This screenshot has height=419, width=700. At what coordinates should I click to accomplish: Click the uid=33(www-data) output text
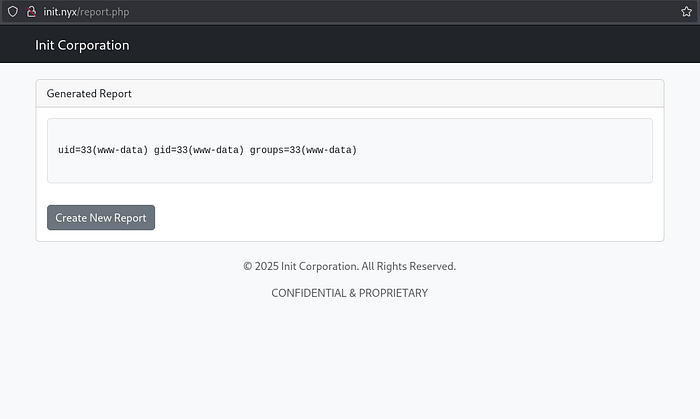[x=103, y=150]
